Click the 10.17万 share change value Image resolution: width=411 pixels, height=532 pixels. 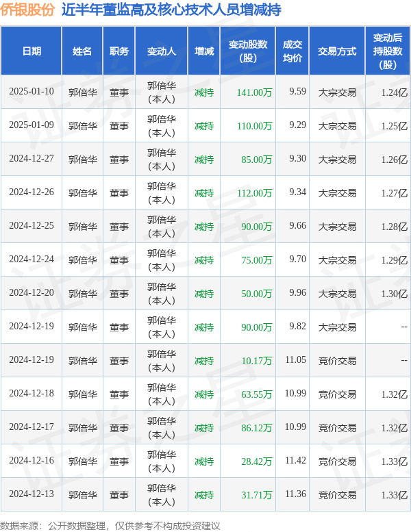click(256, 361)
